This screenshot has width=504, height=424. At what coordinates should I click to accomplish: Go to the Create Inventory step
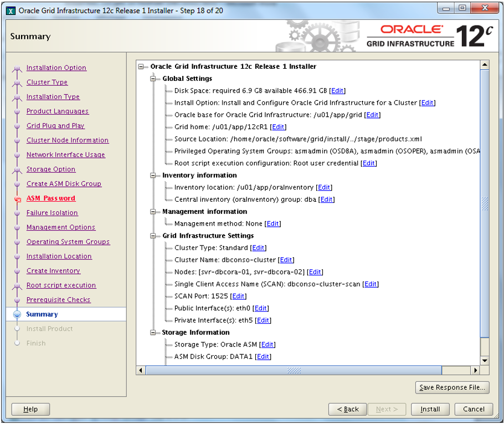(53, 271)
